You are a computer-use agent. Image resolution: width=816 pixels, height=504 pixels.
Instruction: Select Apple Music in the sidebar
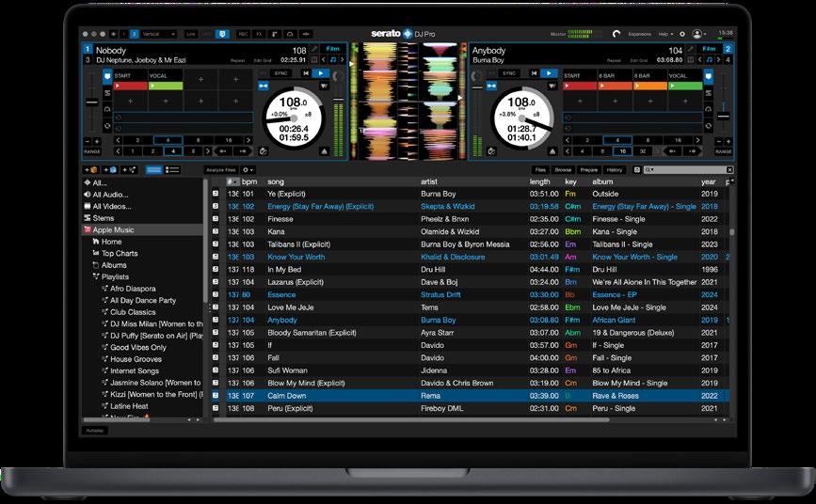(x=143, y=229)
